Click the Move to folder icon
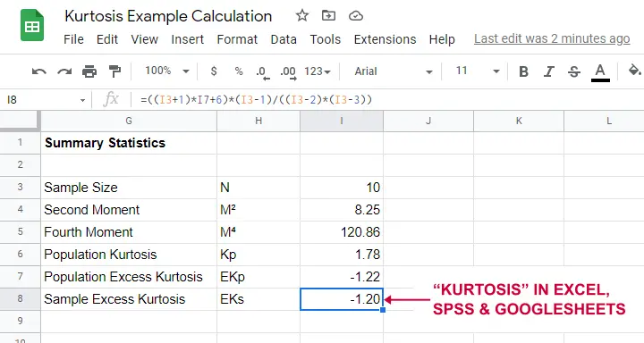The height and width of the screenshot is (343, 644). (x=328, y=16)
